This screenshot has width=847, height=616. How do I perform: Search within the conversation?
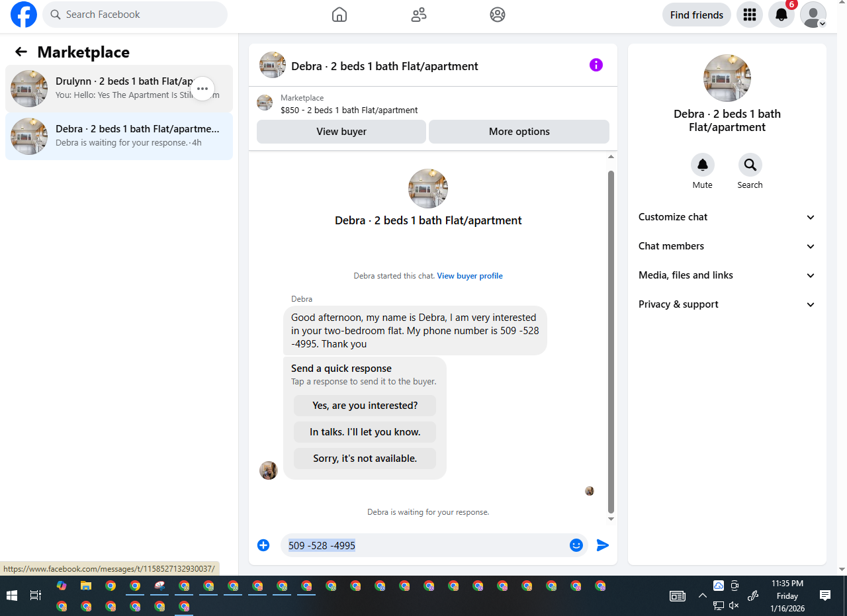[750, 165]
